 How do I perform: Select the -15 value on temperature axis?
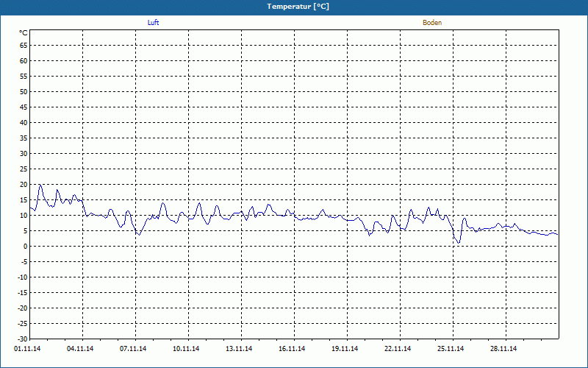coord(23,292)
